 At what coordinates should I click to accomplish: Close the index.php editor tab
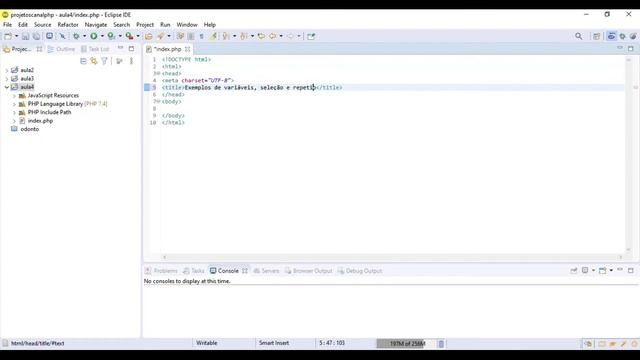click(x=187, y=49)
